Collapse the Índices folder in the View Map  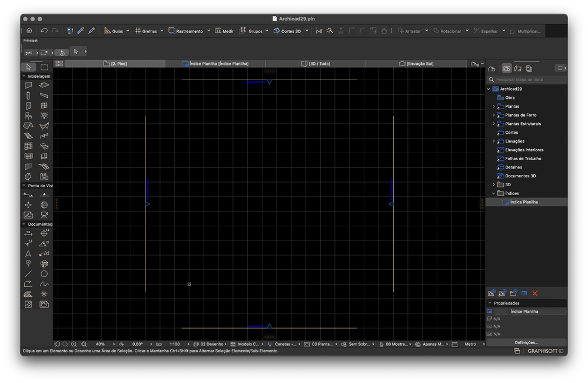493,193
